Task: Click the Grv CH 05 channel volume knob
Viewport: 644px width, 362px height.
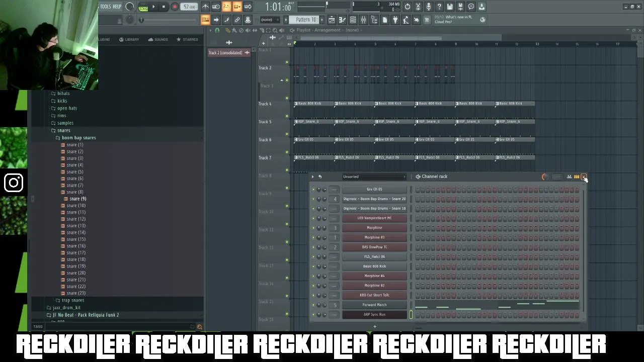Action: point(324,190)
